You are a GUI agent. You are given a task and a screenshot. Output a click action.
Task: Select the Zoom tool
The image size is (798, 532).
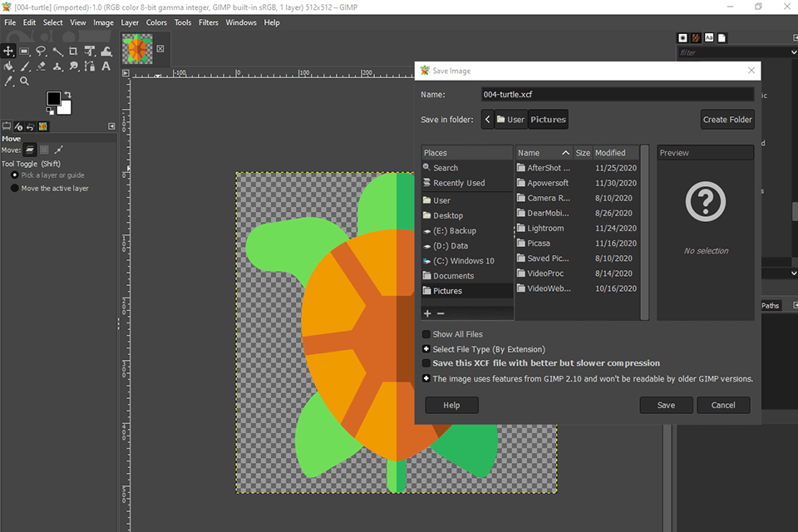point(25,81)
